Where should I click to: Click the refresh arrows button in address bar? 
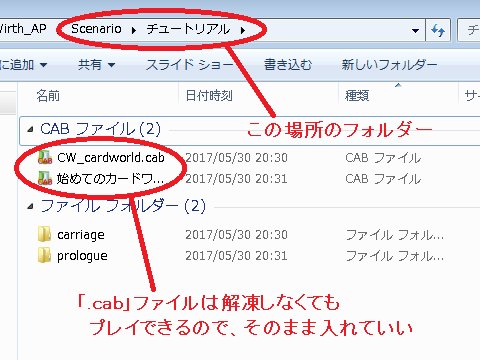pyautogui.click(x=438, y=30)
